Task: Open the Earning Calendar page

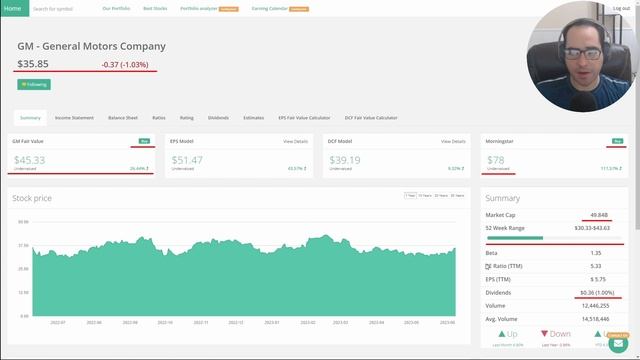Action: click(x=270, y=9)
